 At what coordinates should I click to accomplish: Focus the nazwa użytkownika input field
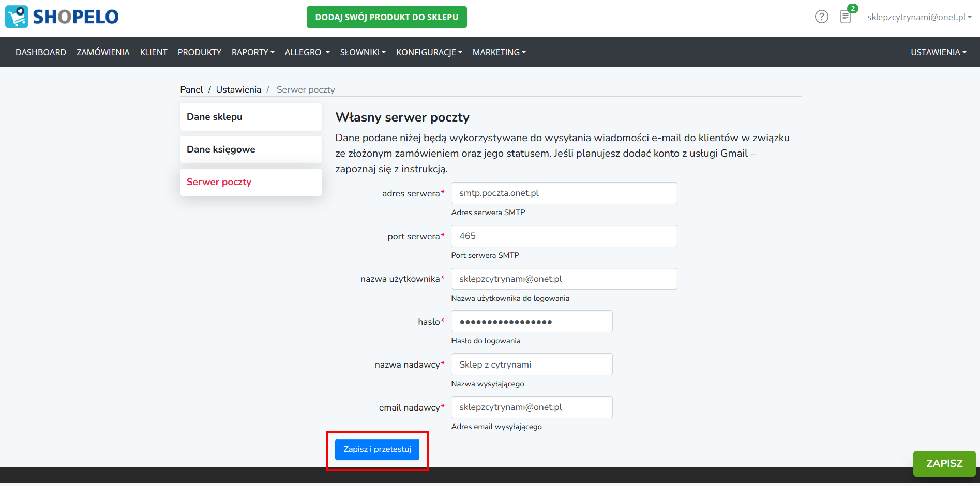(564, 279)
